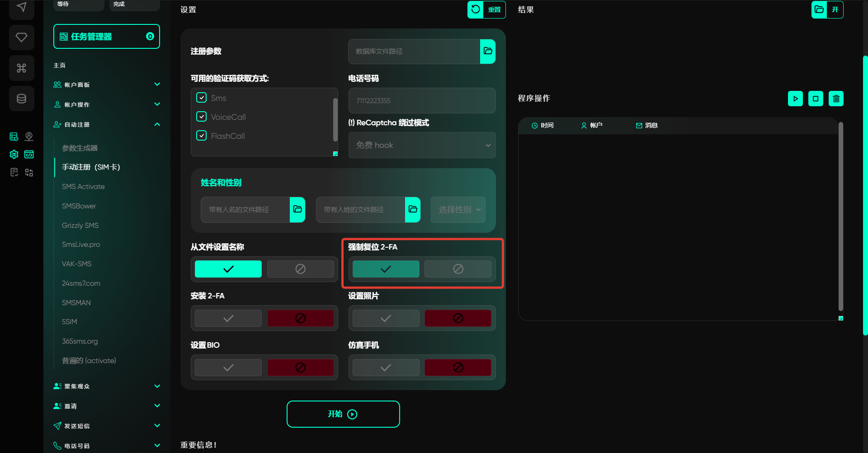Open the 选择性别 gender dropdown
Image resolution: width=868 pixels, height=453 pixels.
pos(458,209)
